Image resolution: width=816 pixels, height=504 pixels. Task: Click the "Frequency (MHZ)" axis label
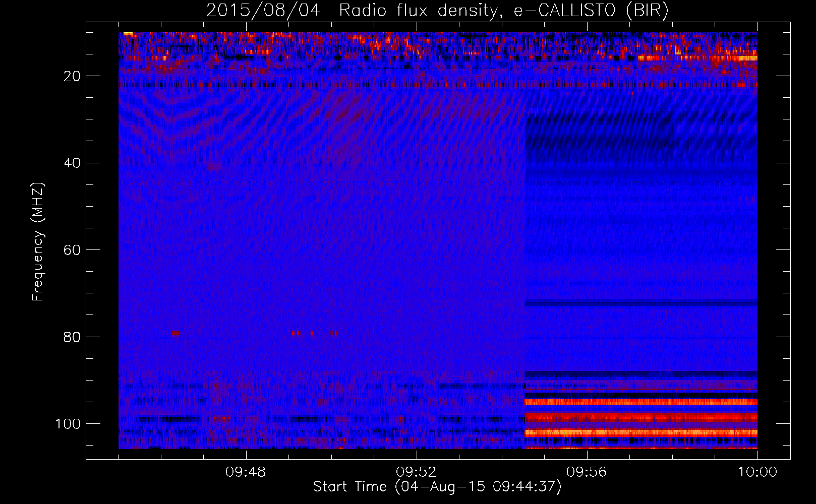pos(38,242)
